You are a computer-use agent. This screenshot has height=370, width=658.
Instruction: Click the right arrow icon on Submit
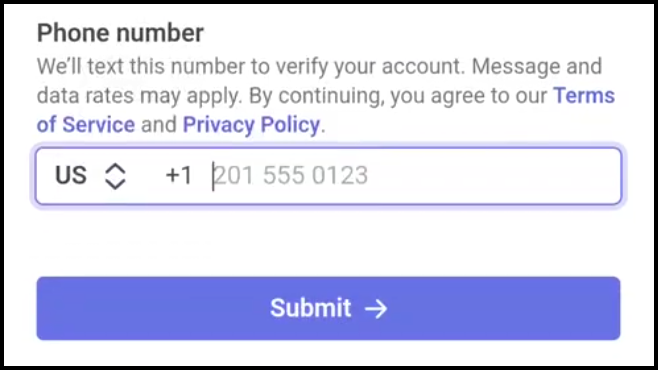376,309
